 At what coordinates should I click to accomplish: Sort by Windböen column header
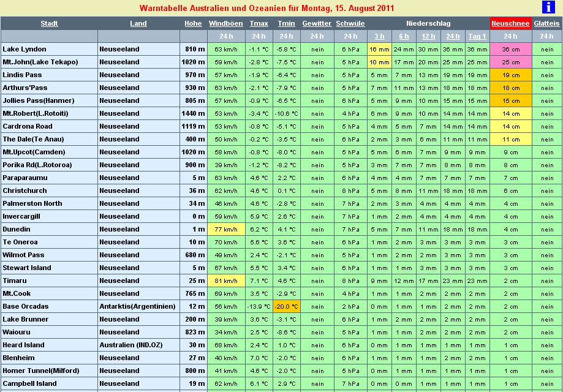click(226, 23)
